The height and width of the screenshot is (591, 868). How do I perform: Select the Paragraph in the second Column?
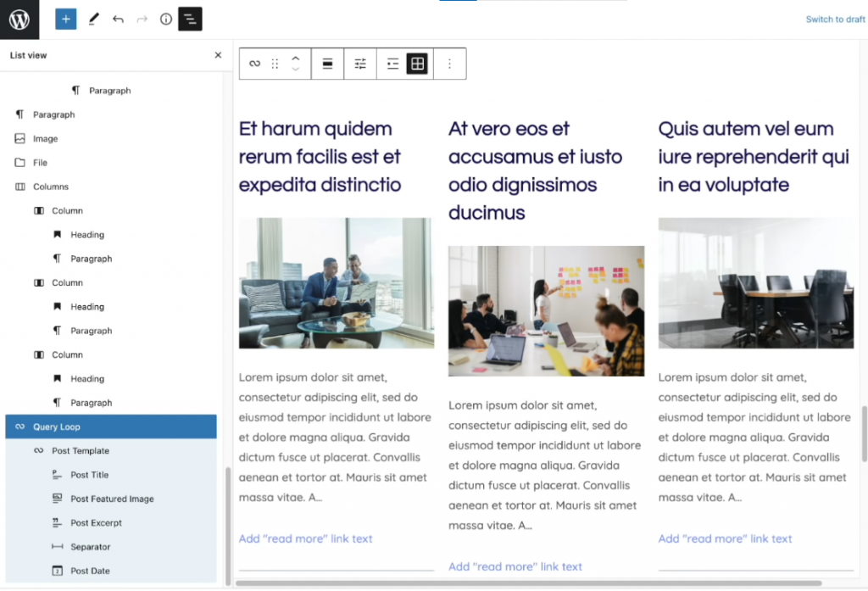[111, 331]
